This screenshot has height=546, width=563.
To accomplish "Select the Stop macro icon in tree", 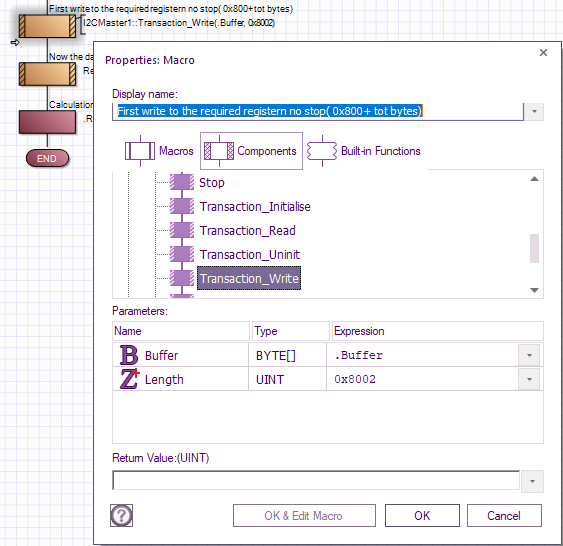I will coord(182,182).
